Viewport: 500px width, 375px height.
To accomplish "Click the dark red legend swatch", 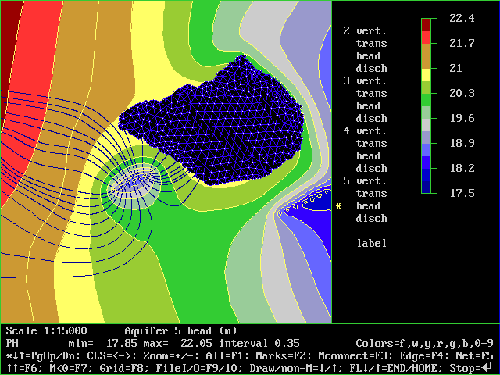I will pyautogui.click(x=426, y=25).
